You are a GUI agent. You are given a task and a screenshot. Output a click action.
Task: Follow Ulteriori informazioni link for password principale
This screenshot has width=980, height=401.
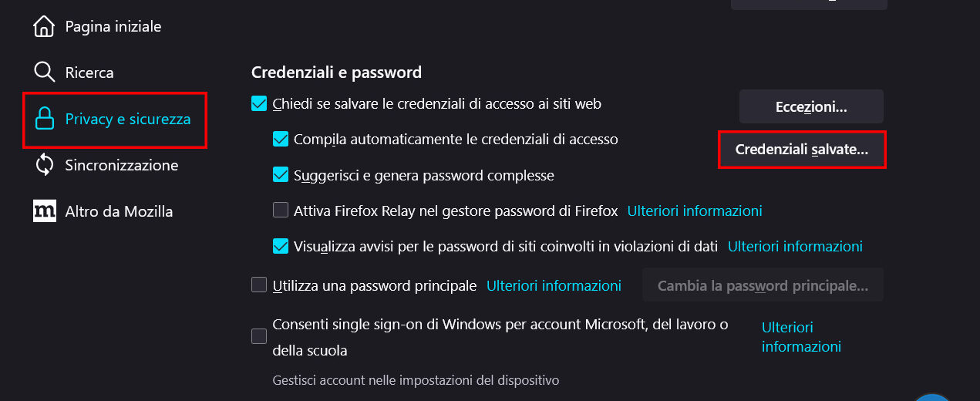(554, 285)
